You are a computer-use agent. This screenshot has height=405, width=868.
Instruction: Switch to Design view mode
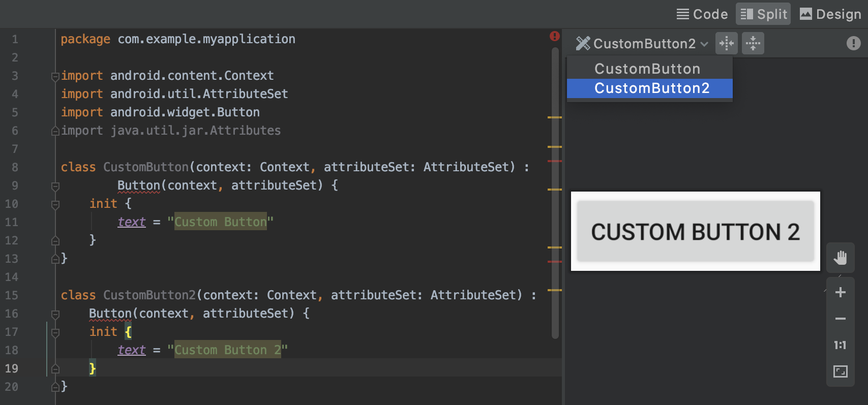(830, 14)
